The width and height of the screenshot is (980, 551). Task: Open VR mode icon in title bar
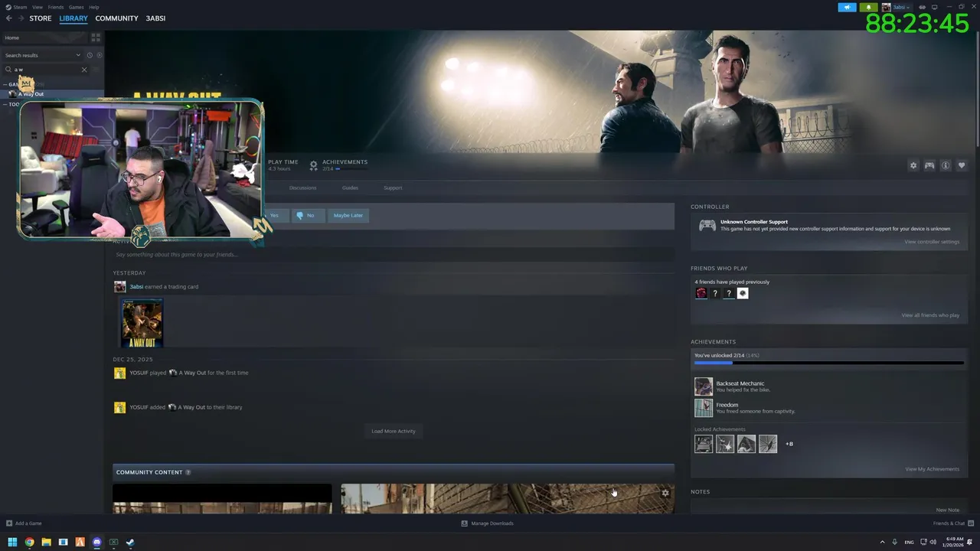click(922, 7)
